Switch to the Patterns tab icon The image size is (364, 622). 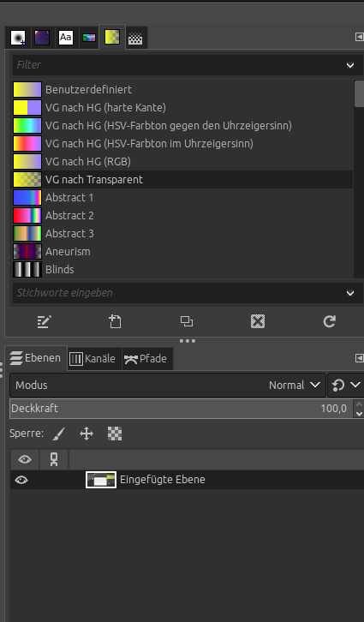(x=42, y=38)
